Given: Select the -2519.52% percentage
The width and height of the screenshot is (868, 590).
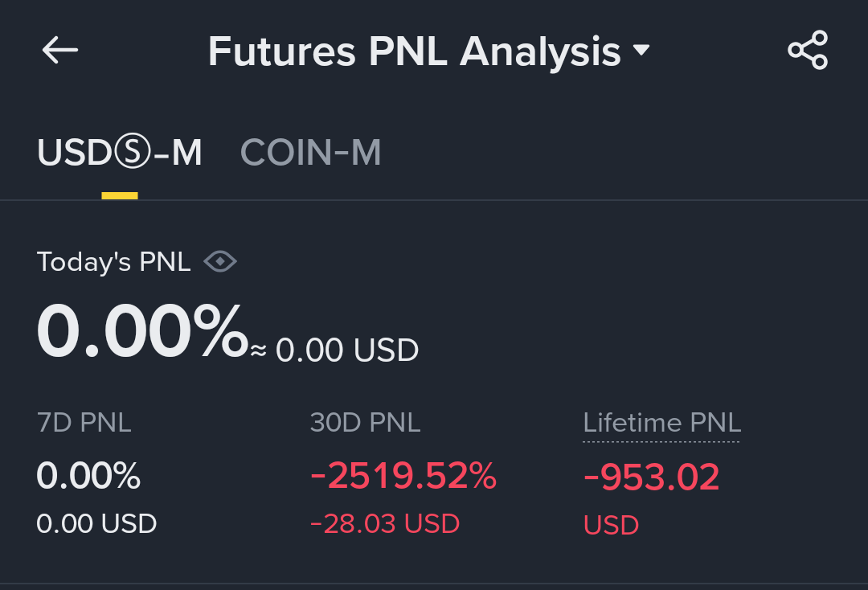Looking at the screenshot, I should point(403,477).
